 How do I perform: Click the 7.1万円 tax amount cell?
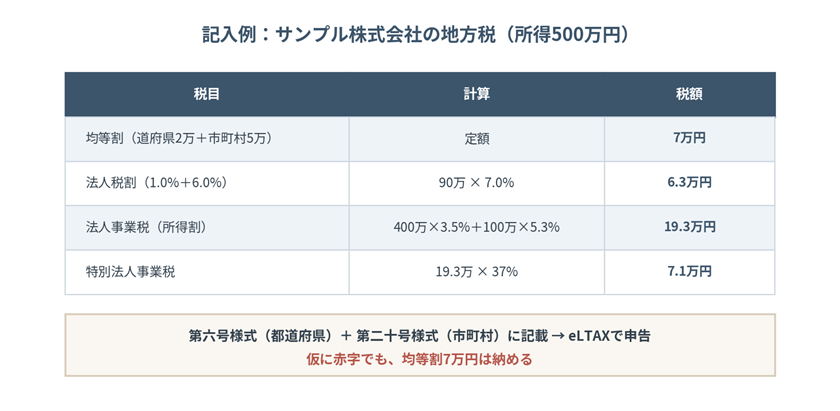[689, 272]
